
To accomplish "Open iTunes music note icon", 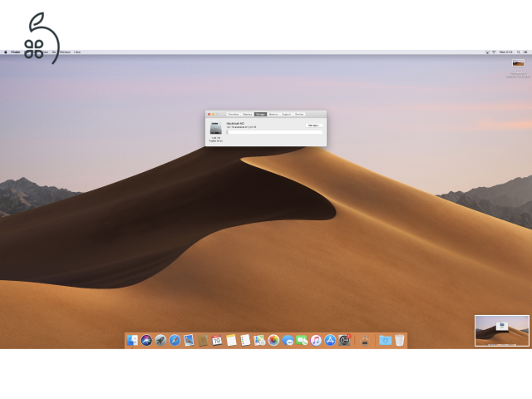I will pos(316,340).
